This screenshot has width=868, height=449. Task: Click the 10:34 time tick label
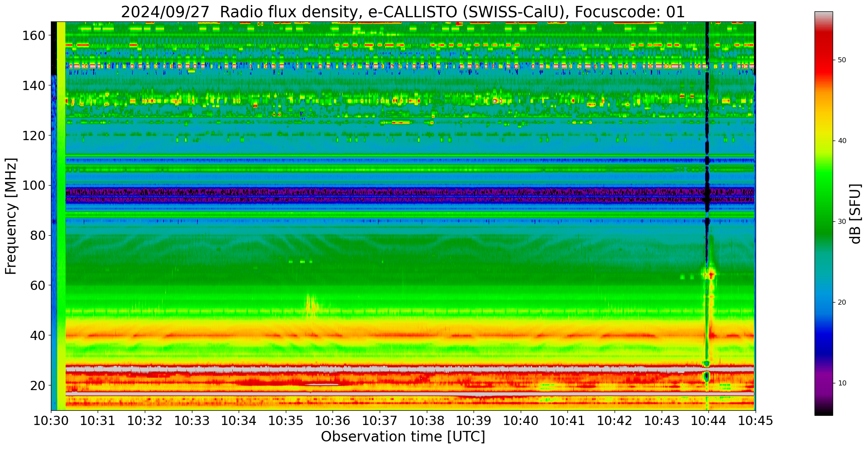(239, 421)
